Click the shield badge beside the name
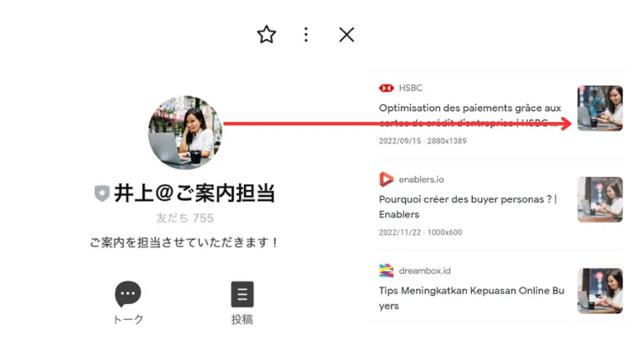The image size is (644, 363). coord(102,193)
